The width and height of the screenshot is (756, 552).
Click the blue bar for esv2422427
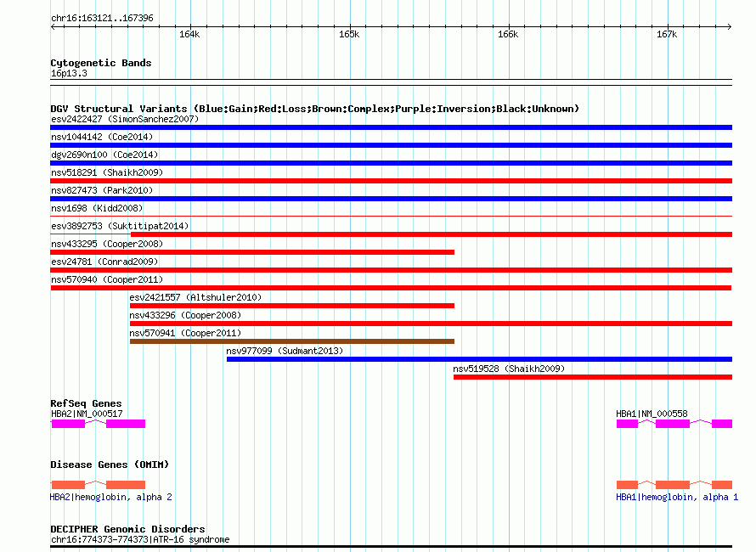point(391,127)
